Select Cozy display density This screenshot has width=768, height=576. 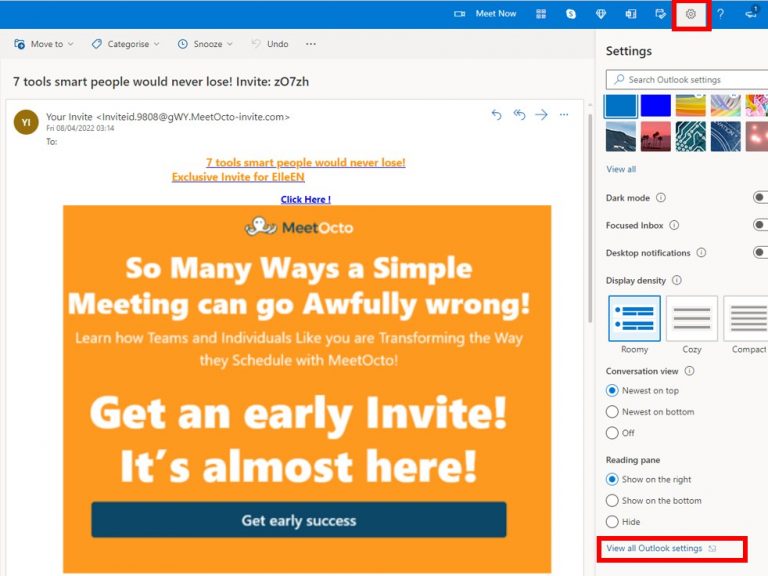pos(692,318)
